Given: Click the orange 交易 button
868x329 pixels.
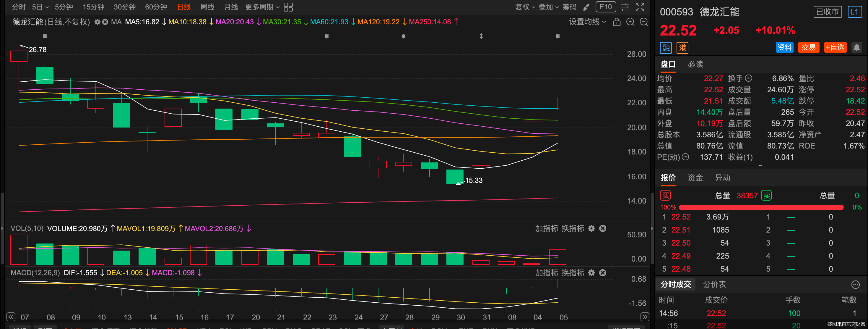Looking at the screenshot, I should pyautogui.click(x=809, y=47).
